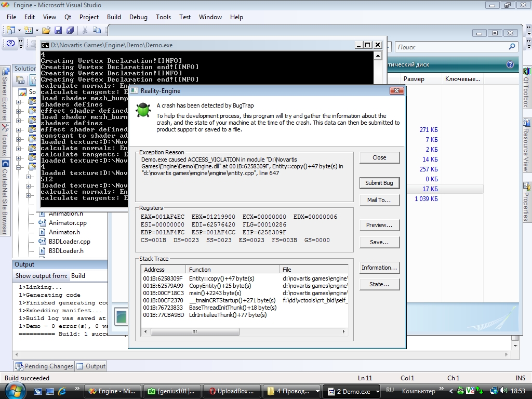Switch to the bottom Output tab
Image resolution: width=532 pixels, height=399 pixels.
(x=91, y=366)
